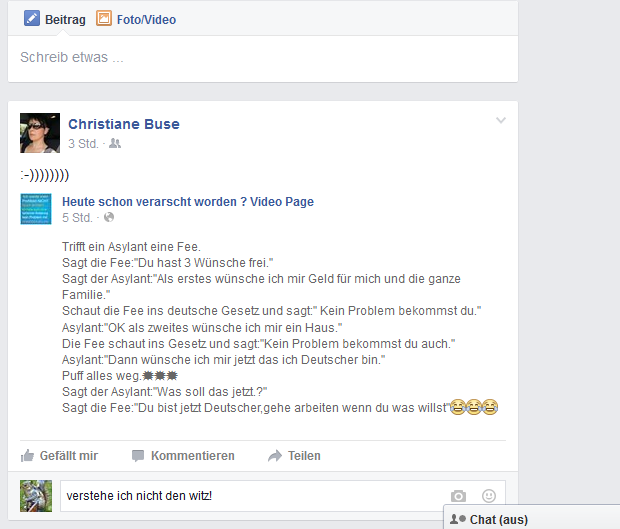Image resolution: width=620 pixels, height=529 pixels.
Task: Switch to the Beitrag tab
Action: [x=55, y=19]
